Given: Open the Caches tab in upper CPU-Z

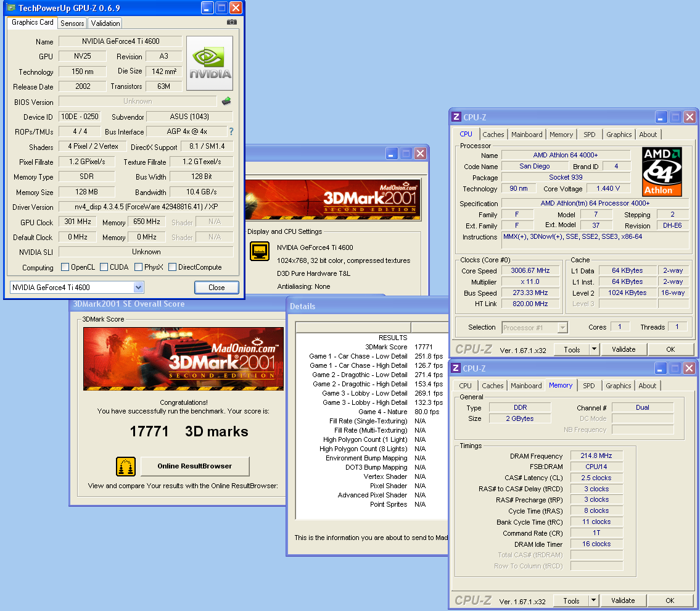Looking at the screenshot, I should [493, 135].
